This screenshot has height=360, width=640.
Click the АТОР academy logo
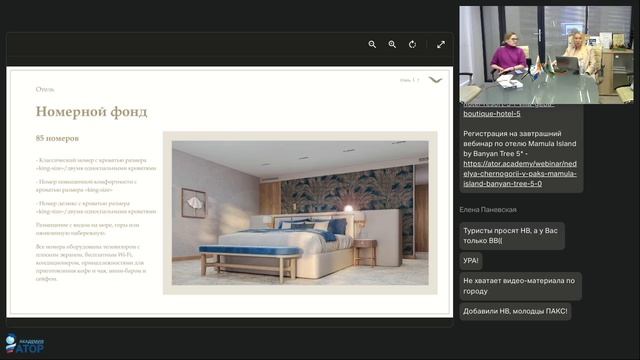point(24,343)
